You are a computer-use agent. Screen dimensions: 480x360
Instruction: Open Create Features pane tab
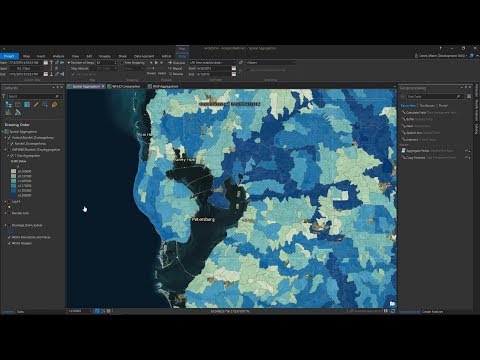(432, 312)
